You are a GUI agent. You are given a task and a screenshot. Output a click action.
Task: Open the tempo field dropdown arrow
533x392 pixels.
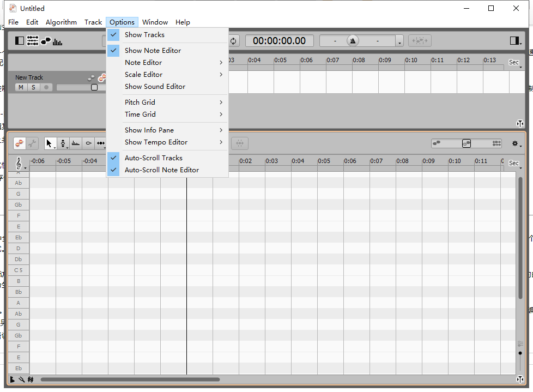(400, 42)
